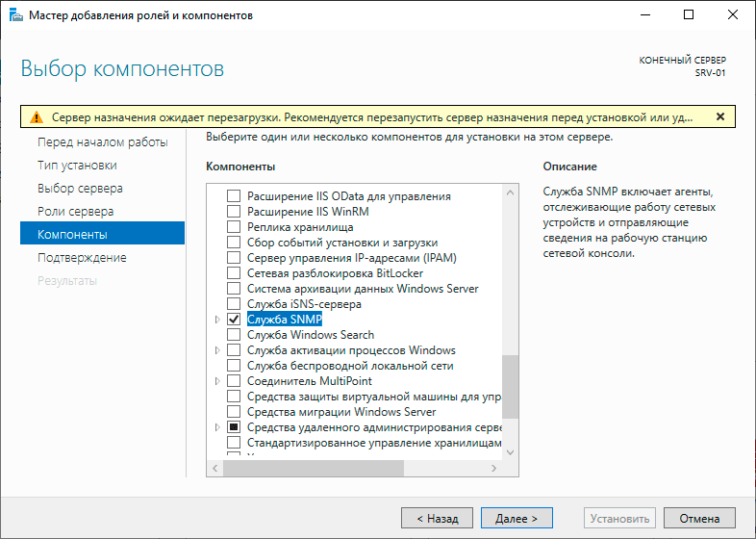Click the horizontal scroll left arrow
This screenshot has width=756, height=539.
tap(214, 467)
